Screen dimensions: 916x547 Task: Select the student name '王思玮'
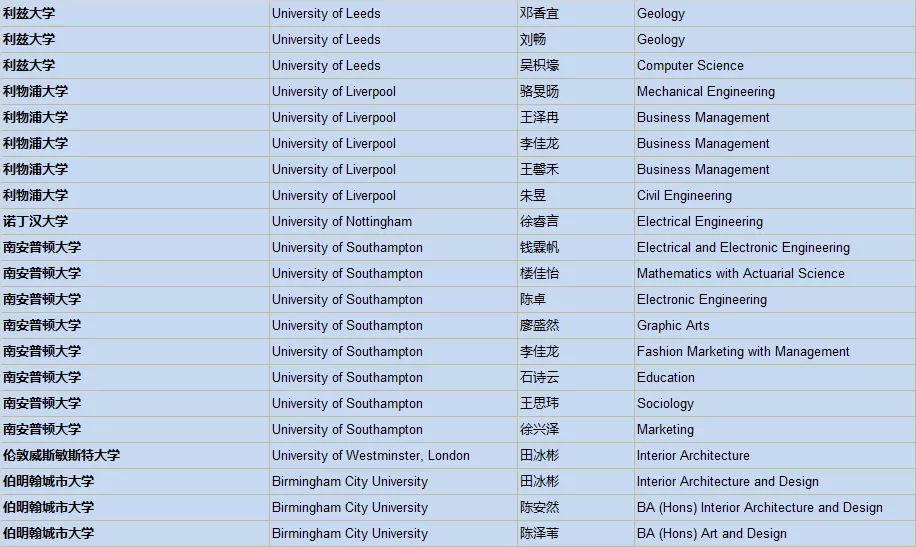pos(539,404)
